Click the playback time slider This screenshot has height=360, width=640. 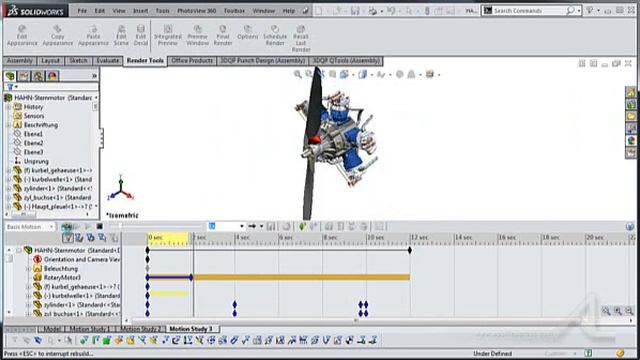(156, 226)
